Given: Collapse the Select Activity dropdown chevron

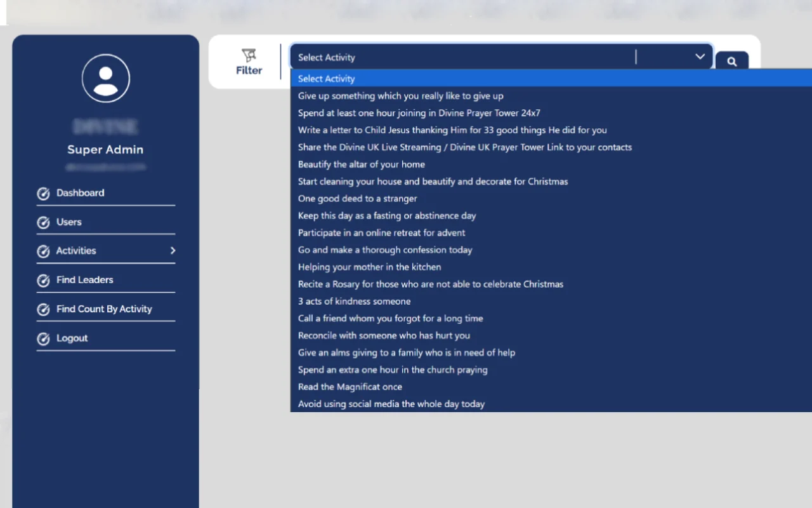Looking at the screenshot, I should [x=700, y=57].
